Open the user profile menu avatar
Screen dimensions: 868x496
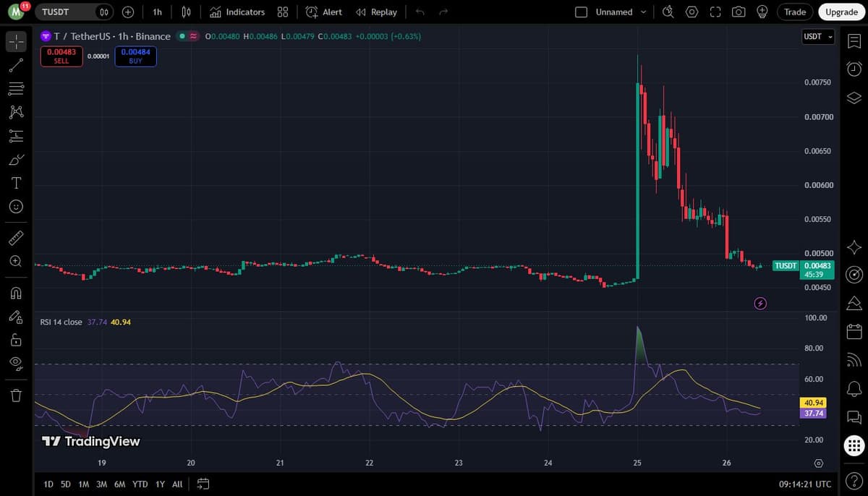(x=15, y=12)
